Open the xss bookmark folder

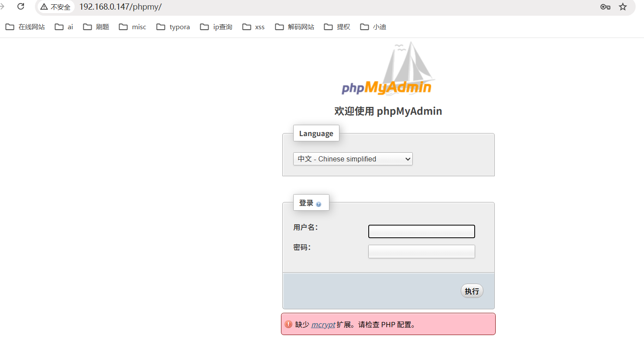coord(253,27)
